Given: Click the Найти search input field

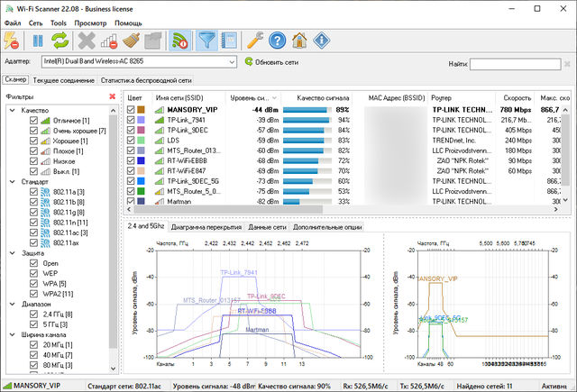Looking at the screenshot, I should click(x=514, y=65).
